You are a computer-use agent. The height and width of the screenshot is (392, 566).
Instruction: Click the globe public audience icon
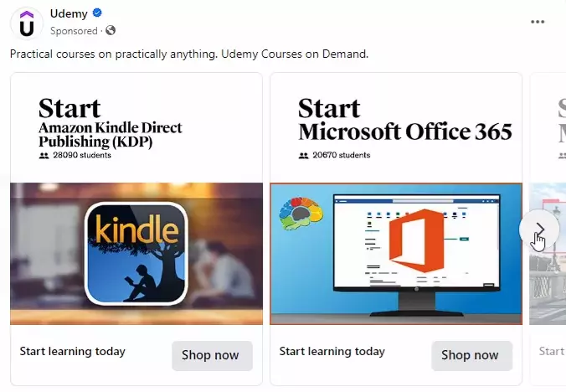pos(111,30)
